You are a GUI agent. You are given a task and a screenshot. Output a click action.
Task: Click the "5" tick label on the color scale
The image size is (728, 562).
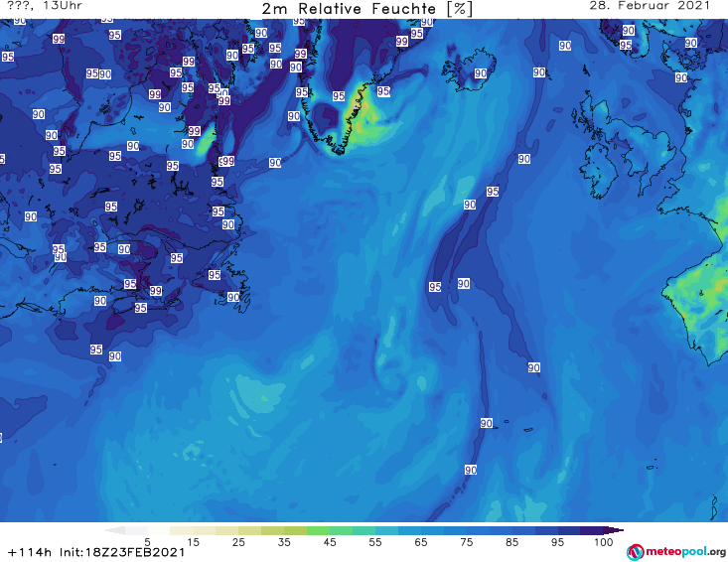click(x=147, y=542)
